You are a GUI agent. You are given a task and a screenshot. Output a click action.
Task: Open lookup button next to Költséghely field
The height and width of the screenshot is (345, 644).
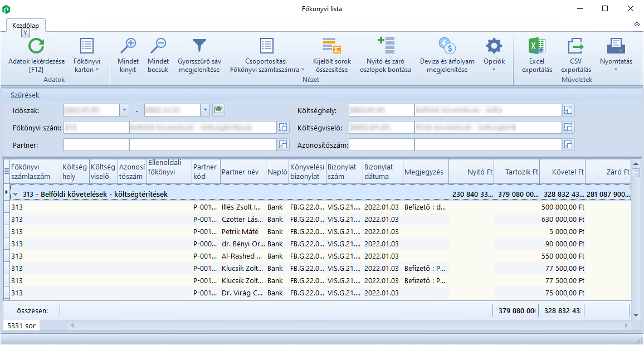click(568, 110)
